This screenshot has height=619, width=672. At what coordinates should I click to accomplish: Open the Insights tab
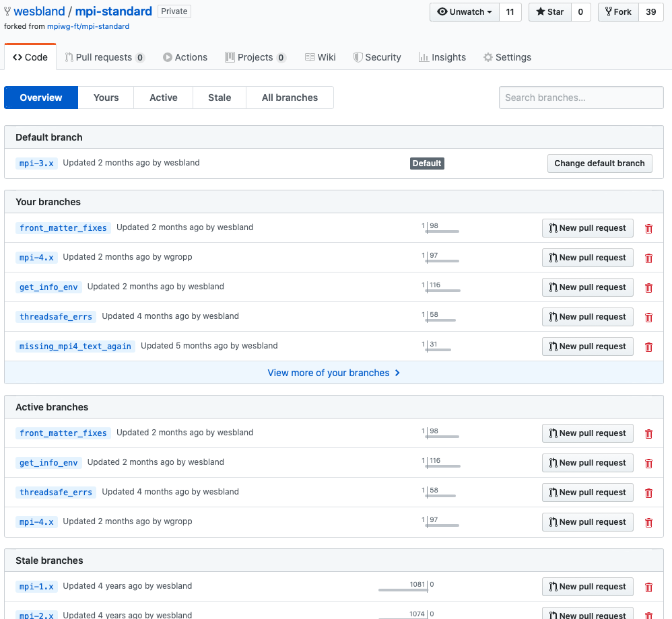click(442, 57)
